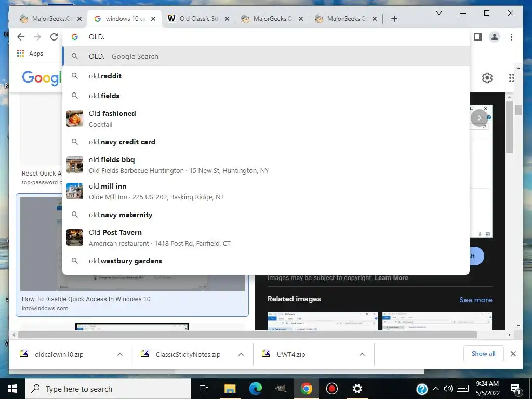The width and height of the screenshot is (532, 399).
Task: Open File Explorer from taskbar
Action: pyautogui.click(x=230, y=389)
